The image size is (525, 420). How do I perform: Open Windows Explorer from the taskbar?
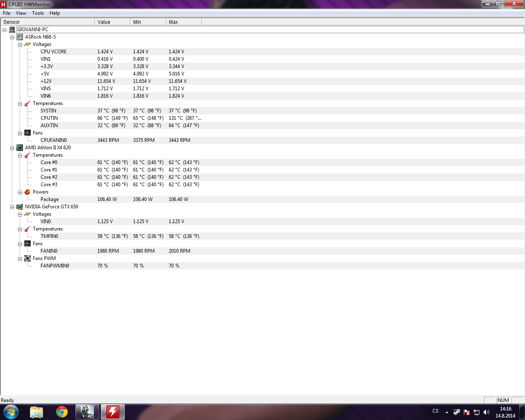pyautogui.click(x=37, y=412)
